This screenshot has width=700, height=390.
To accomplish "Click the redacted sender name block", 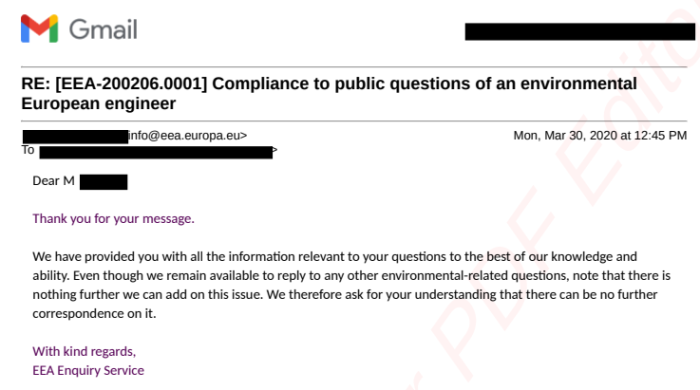I will coord(75,137).
